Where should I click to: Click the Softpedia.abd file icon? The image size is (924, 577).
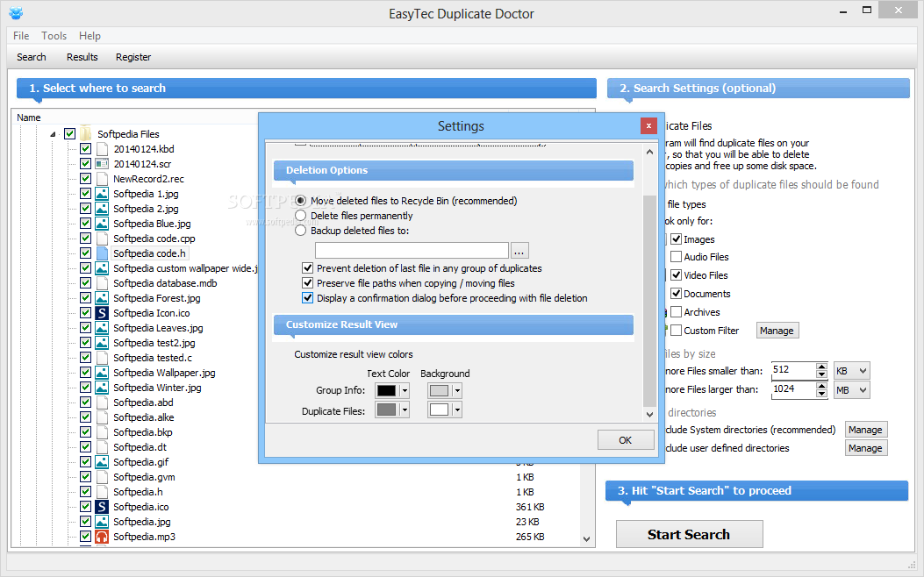click(102, 402)
